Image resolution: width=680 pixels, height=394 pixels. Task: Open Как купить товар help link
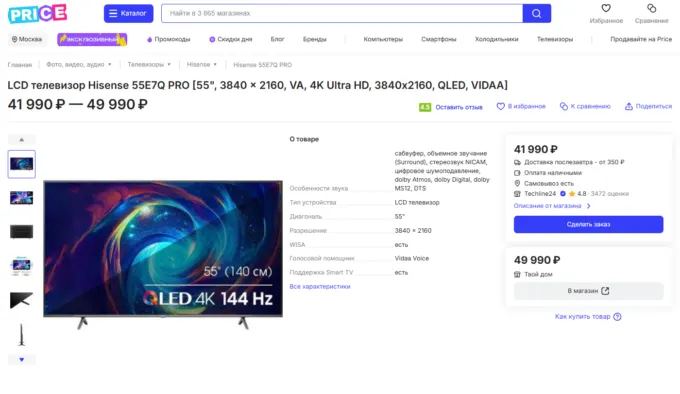pos(588,317)
